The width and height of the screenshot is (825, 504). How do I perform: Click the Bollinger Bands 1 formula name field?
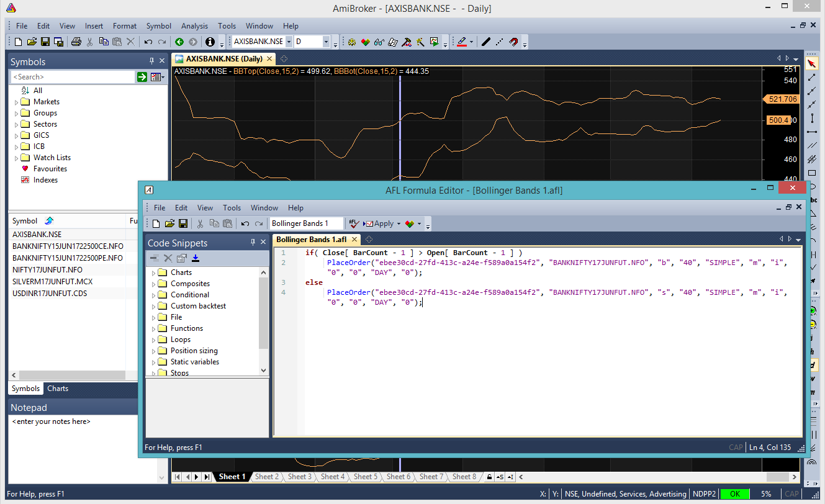(x=307, y=223)
